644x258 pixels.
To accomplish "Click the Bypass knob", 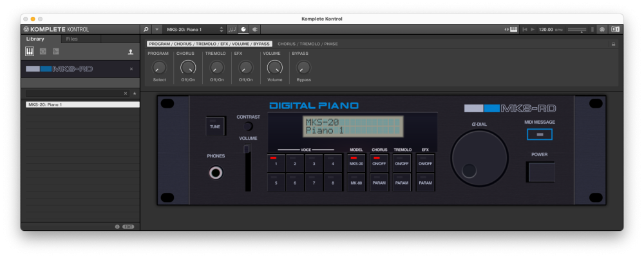I will click(x=303, y=68).
